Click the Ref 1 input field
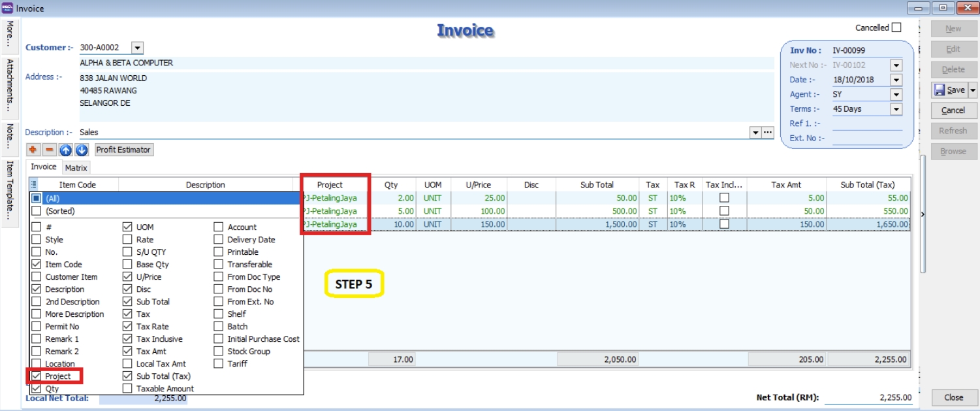Image resolution: width=980 pixels, height=411 pixels. pyautogui.click(x=866, y=123)
